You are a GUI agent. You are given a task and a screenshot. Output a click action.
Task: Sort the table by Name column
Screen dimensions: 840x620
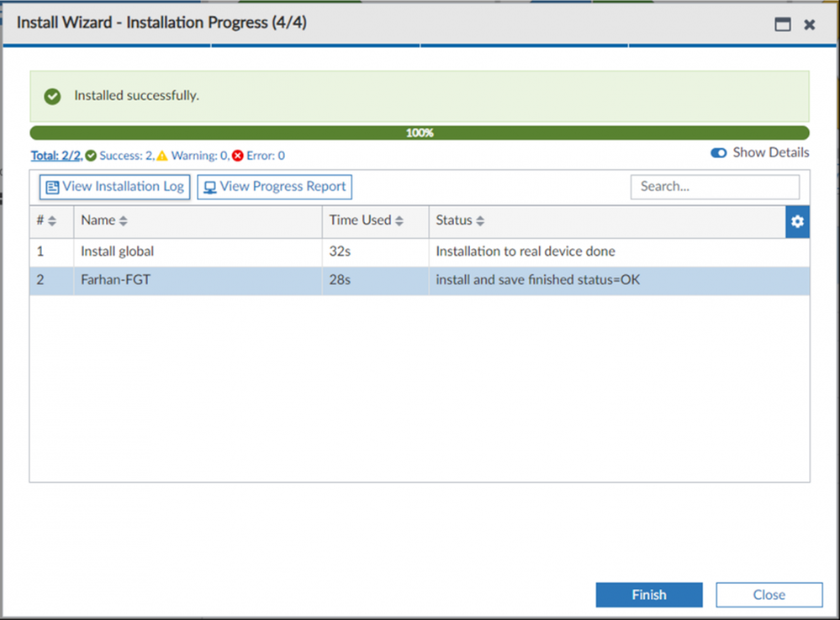click(x=124, y=220)
